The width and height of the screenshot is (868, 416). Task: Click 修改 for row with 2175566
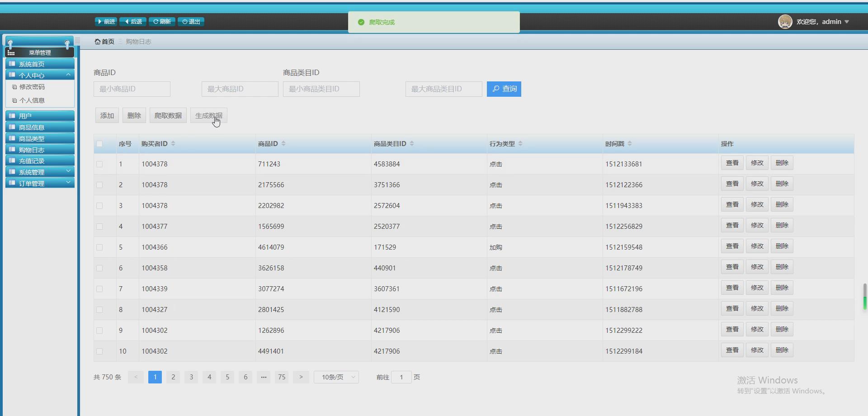[757, 184]
